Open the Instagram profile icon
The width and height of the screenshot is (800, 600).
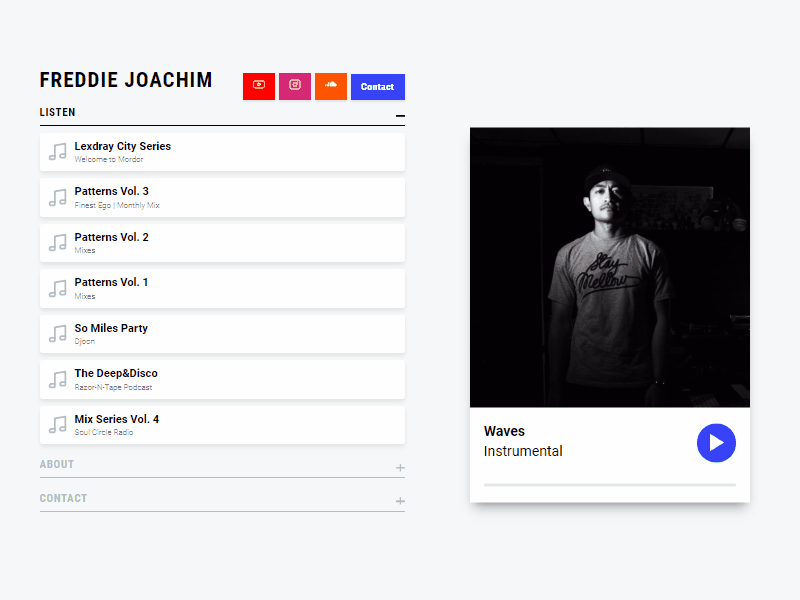coord(294,86)
